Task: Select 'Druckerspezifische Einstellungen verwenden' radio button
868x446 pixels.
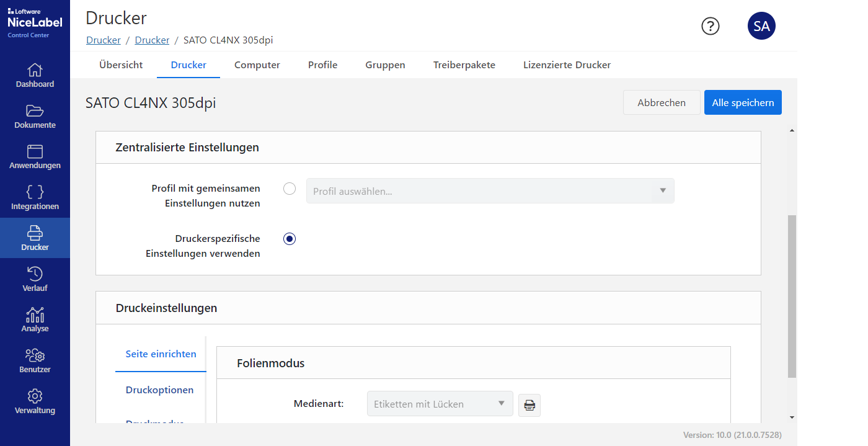Action: pyautogui.click(x=290, y=239)
